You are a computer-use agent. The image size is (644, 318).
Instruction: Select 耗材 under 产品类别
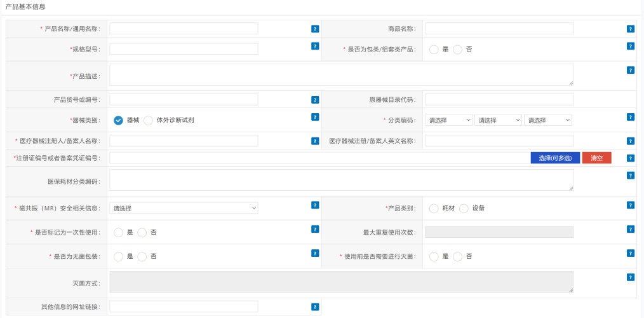pyautogui.click(x=434, y=208)
